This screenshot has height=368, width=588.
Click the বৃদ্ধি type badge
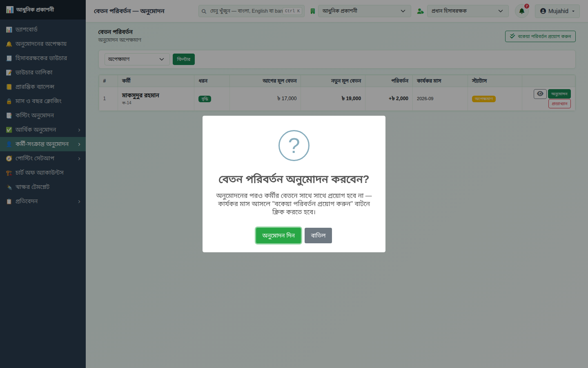205,99
